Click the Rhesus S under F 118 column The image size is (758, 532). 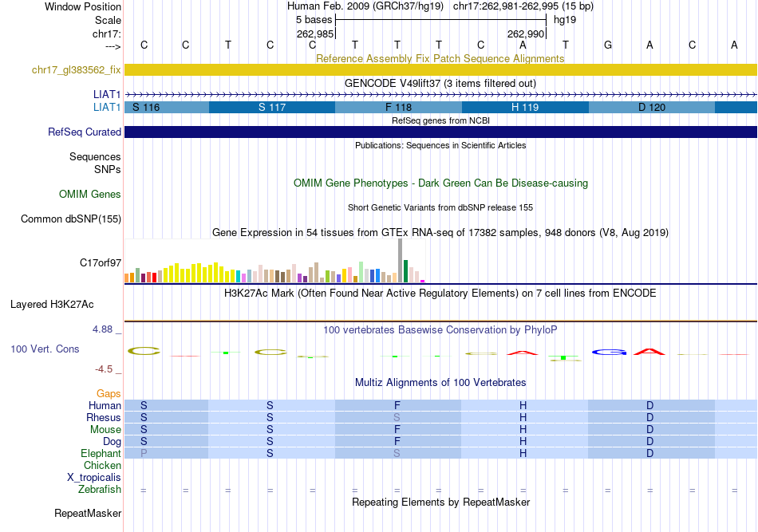(x=397, y=417)
